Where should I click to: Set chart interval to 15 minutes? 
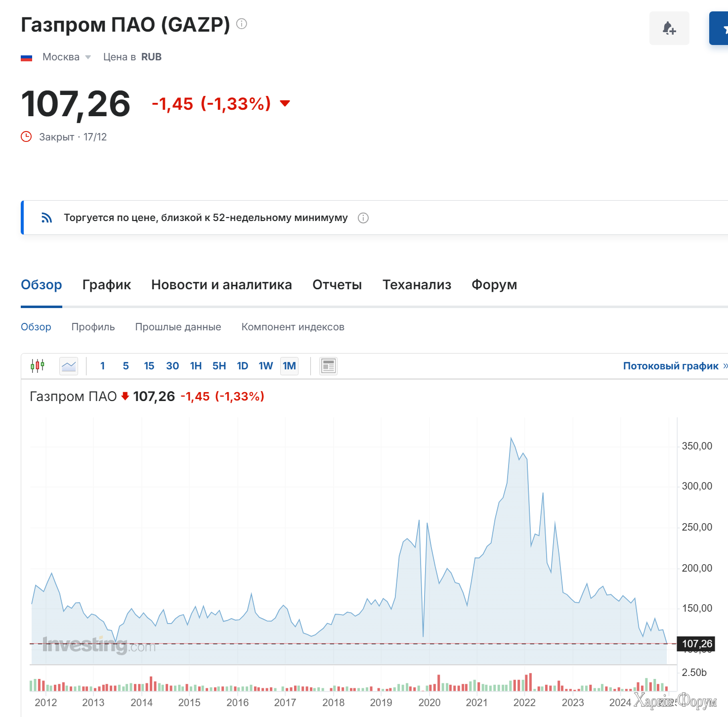149,366
